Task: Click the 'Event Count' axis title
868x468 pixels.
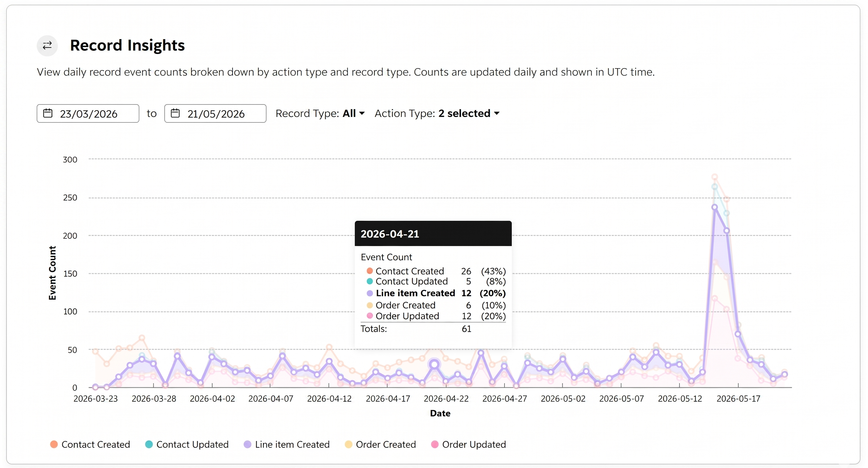Action: pos(52,273)
